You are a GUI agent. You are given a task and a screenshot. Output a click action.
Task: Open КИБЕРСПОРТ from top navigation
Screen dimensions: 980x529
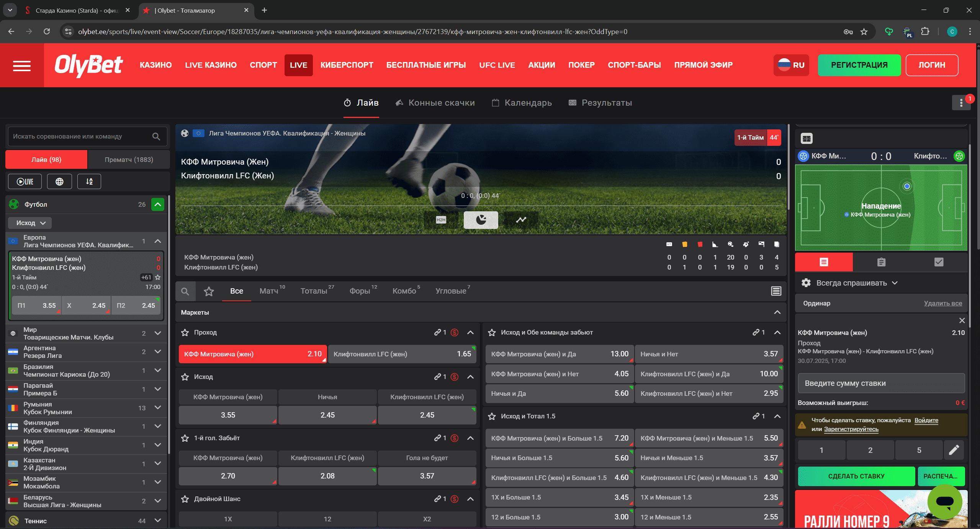[x=347, y=65]
